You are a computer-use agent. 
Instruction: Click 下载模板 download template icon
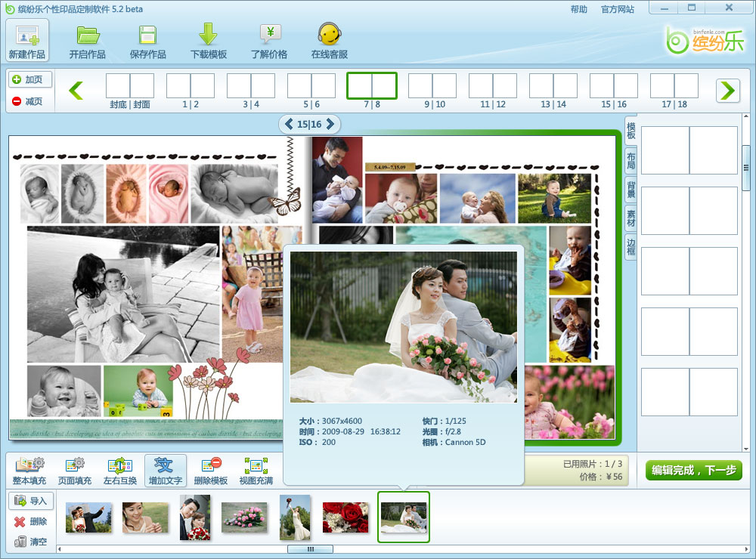click(208, 40)
